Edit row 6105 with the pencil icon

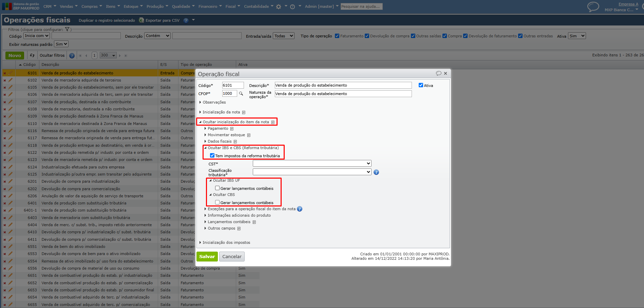coord(11,87)
